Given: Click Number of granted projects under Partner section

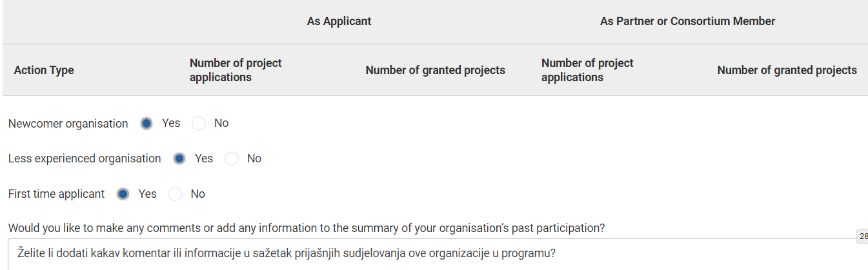Looking at the screenshot, I should pos(787,70).
